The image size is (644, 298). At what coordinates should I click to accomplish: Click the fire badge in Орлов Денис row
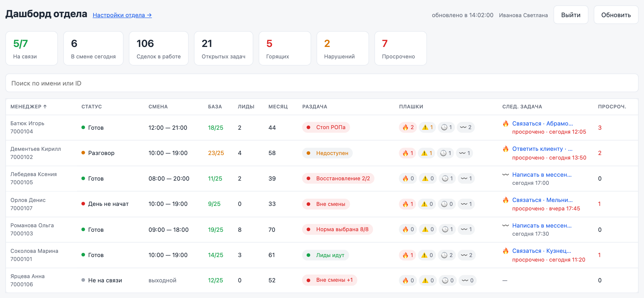pos(408,204)
